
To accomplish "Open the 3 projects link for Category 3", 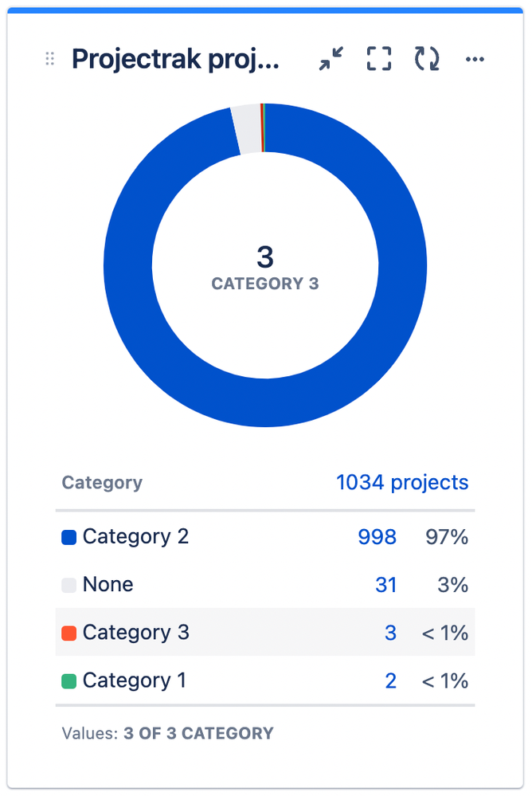I will click(x=390, y=632).
